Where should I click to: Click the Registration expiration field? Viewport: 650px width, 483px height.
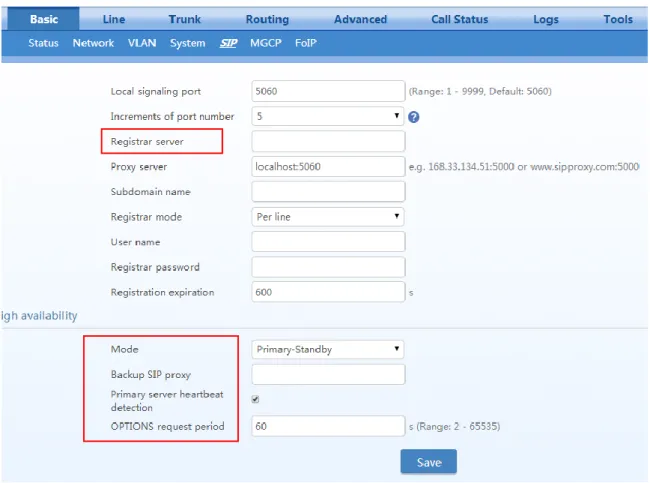coord(328,292)
